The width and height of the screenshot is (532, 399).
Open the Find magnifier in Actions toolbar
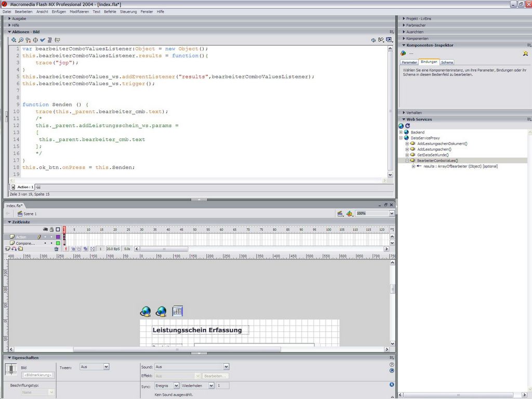pyautogui.click(x=21, y=40)
